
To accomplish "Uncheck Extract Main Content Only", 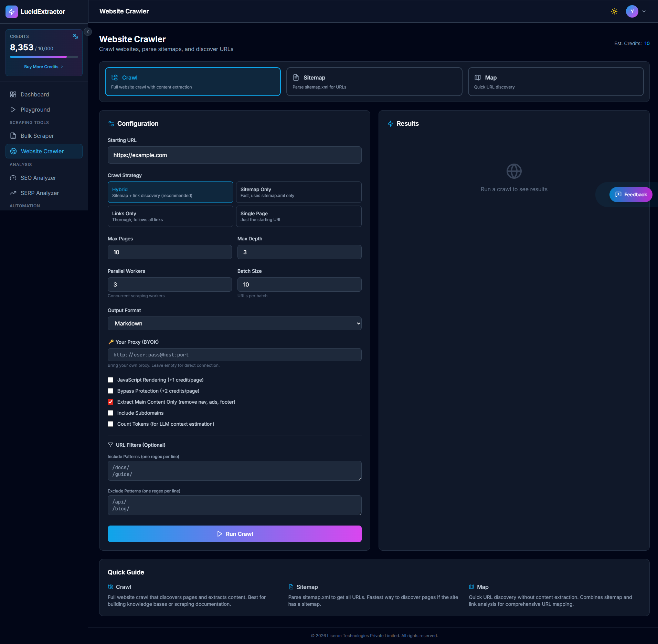I will point(110,402).
